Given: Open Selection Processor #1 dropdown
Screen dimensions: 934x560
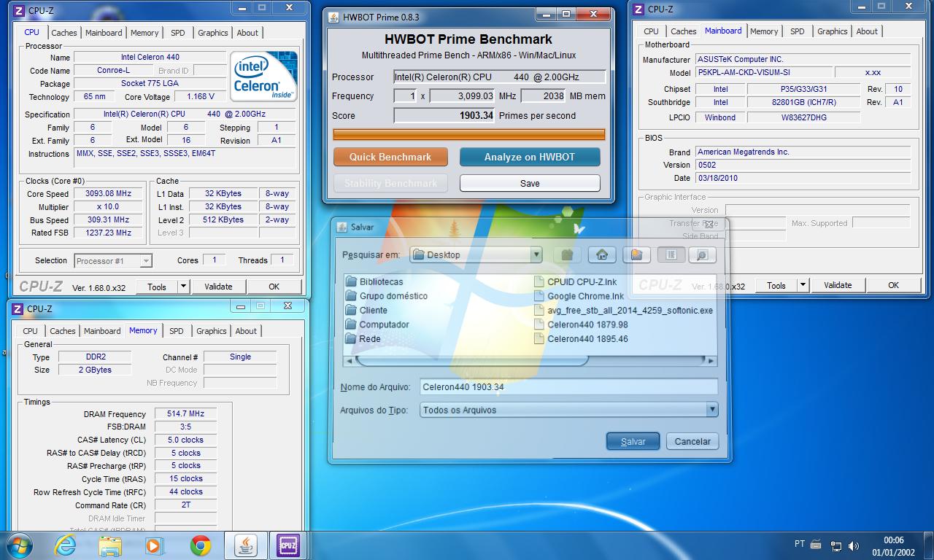Looking at the screenshot, I should pyautogui.click(x=113, y=260).
